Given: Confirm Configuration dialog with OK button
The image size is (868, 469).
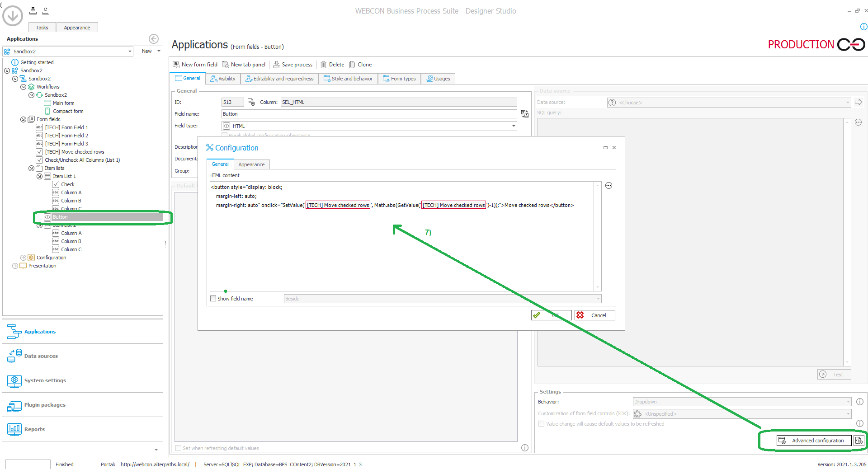Looking at the screenshot, I should pyautogui.click(x=552, y=315).
